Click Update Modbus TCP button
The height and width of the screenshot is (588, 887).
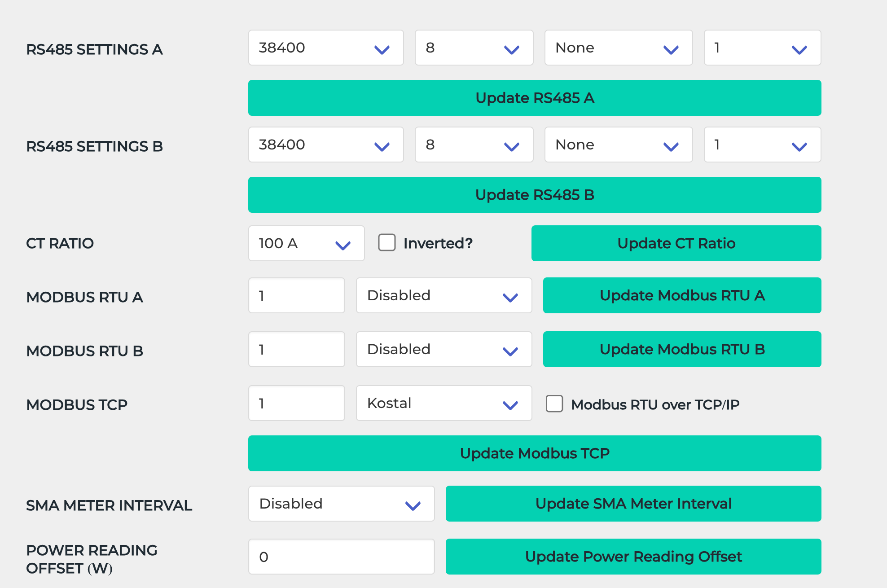tap(534, 454)
